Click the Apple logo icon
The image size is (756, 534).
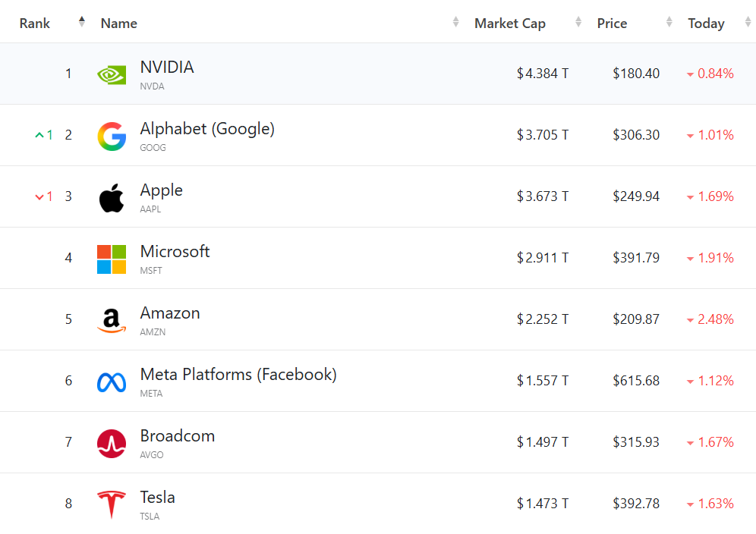click(112, 197)
